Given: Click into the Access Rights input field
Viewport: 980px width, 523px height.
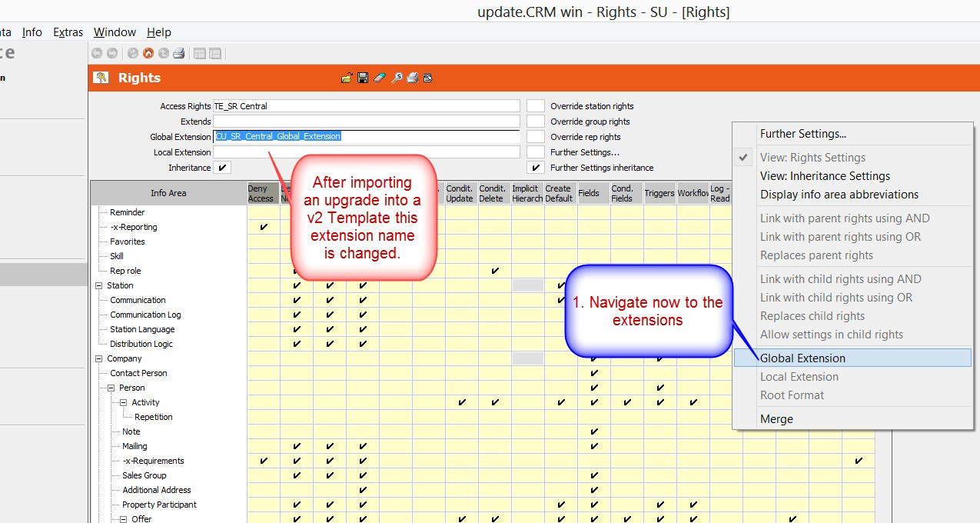Looking at the screenshot, I should 366,106.
